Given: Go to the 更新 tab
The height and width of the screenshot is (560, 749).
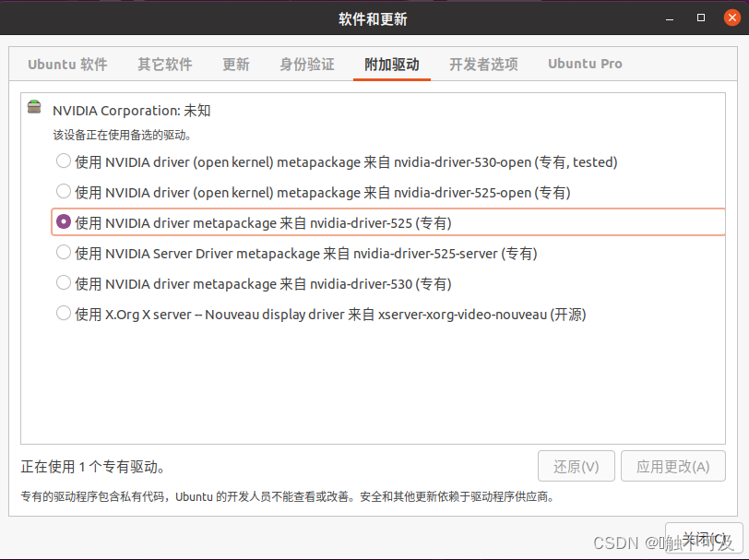Looking at the screenshot, I should [236, 64].
